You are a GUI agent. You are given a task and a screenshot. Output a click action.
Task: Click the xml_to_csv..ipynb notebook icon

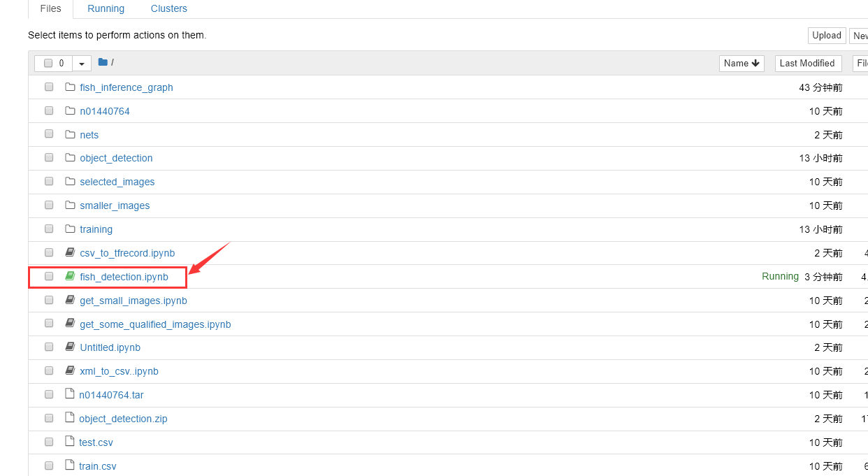click(70, 370)
